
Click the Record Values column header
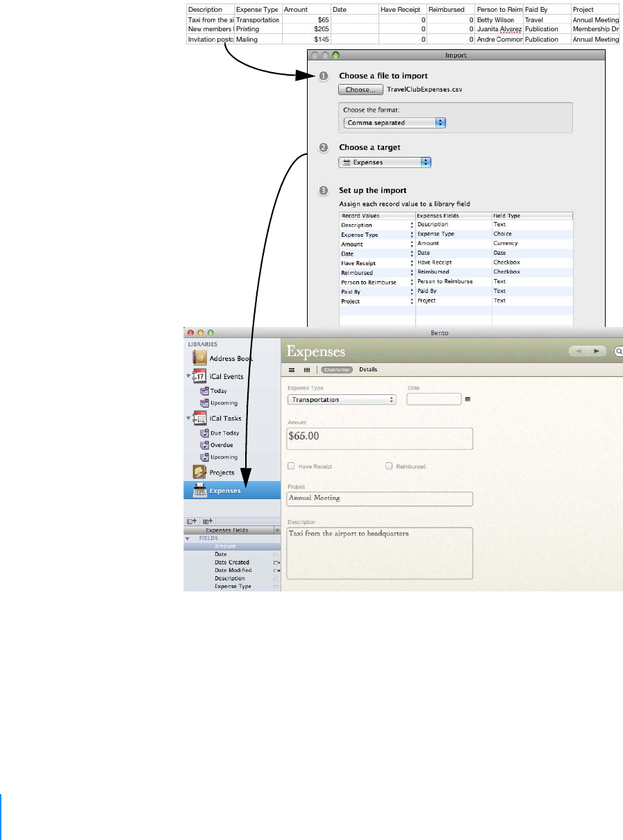(377, 216)
